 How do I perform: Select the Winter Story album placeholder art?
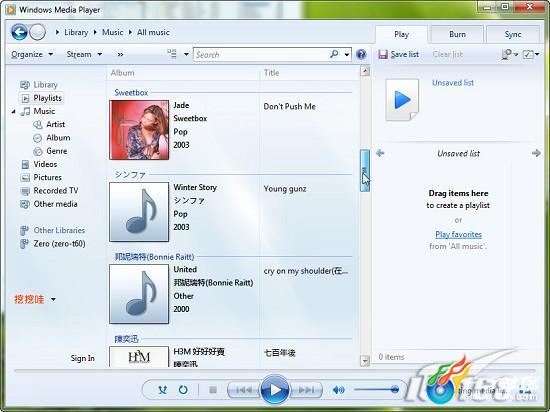tap(139, 212)
